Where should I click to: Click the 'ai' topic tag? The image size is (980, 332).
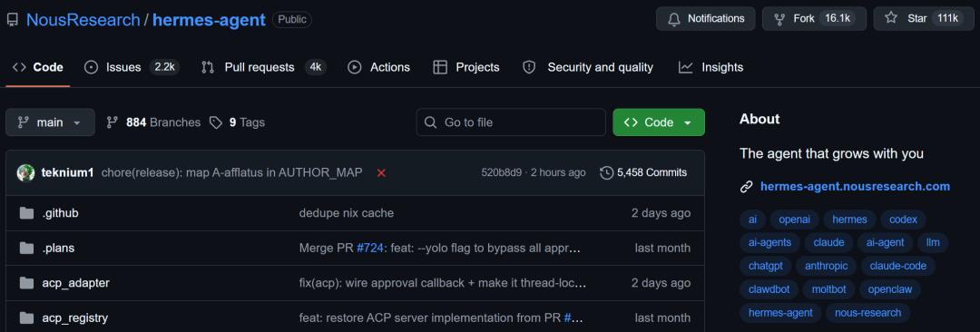pyautogui.click(x=752, y=220)
